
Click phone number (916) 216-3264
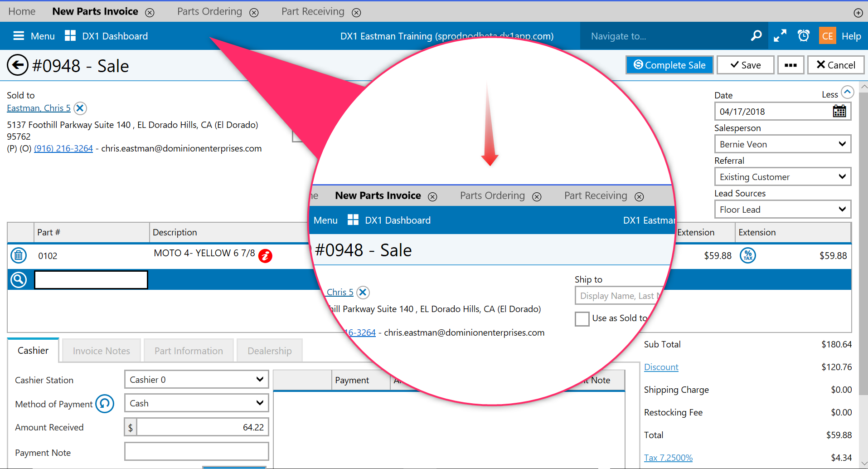point(63,148)
